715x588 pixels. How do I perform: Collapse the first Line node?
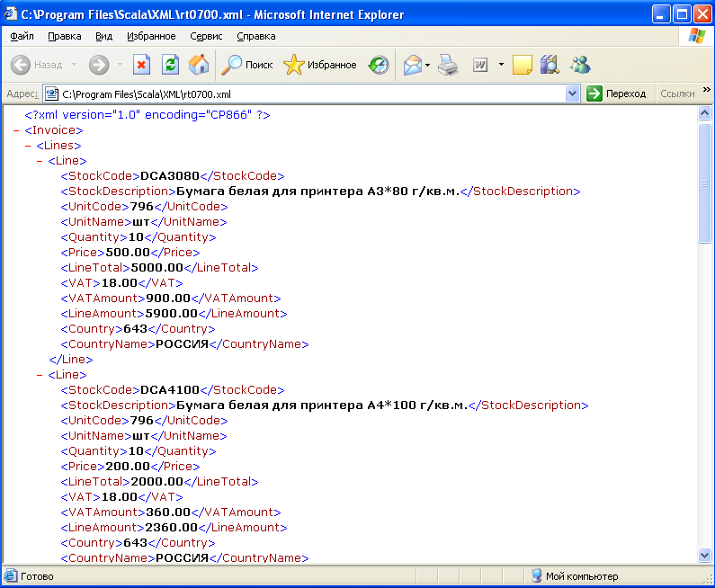tap(40, 161)
